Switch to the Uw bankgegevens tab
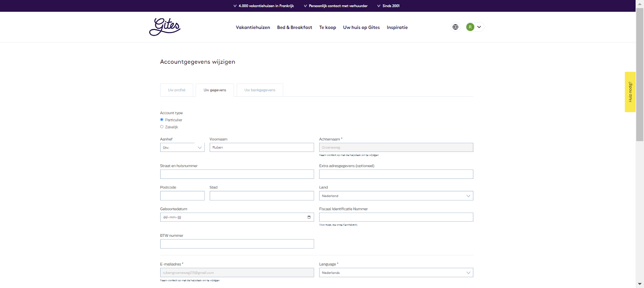The image size is (644, 288). (260, 90)
